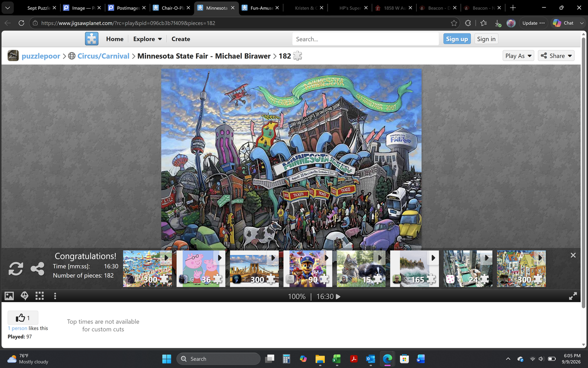Click the share icon beside Congratulations
Viewport: 588px width, 368px height.
pyautogui.click(x=38, y=269)
